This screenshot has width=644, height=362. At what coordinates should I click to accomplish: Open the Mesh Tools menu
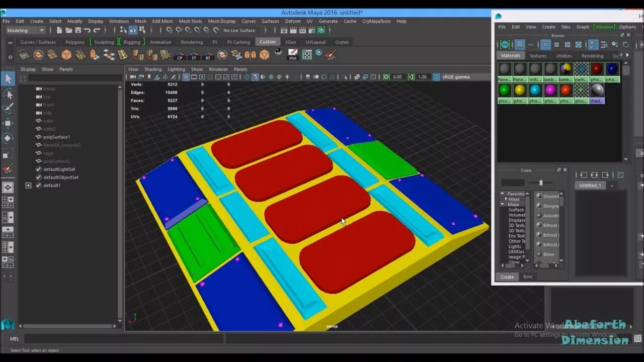click(190, 21)
